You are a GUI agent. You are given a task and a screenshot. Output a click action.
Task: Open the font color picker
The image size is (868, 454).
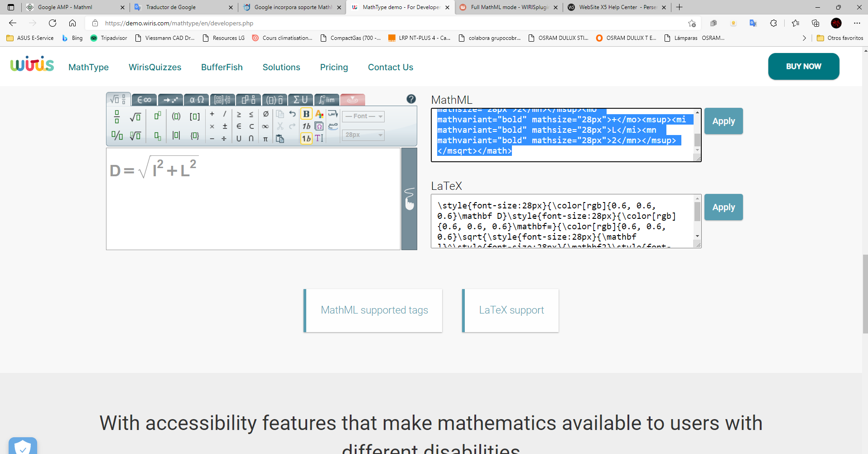click(319, 114)
